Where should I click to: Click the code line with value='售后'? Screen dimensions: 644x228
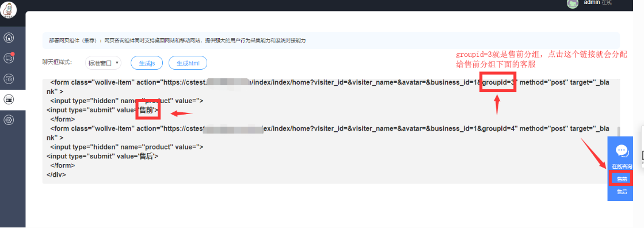pyautogui.click(x=102, y=156)
